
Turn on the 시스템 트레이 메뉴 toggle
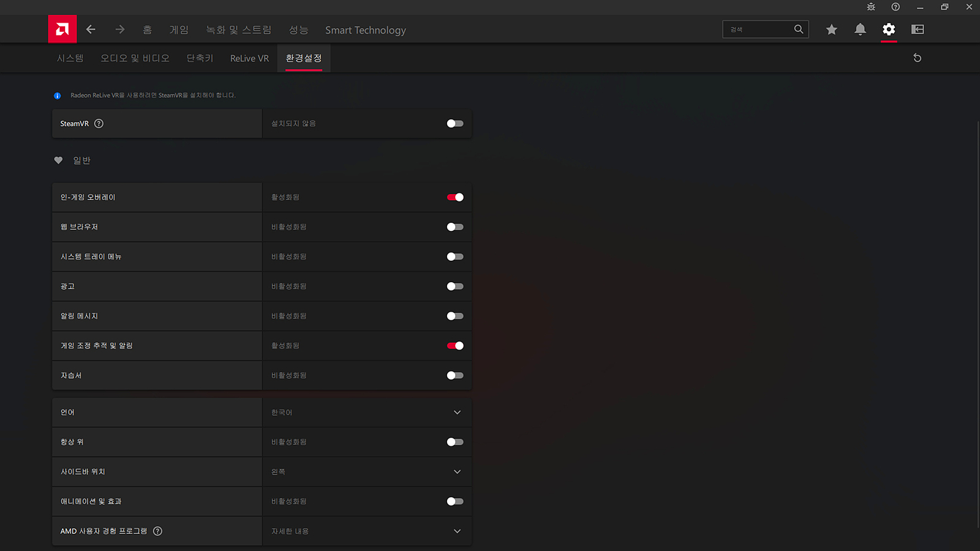(x=455, y=257)
